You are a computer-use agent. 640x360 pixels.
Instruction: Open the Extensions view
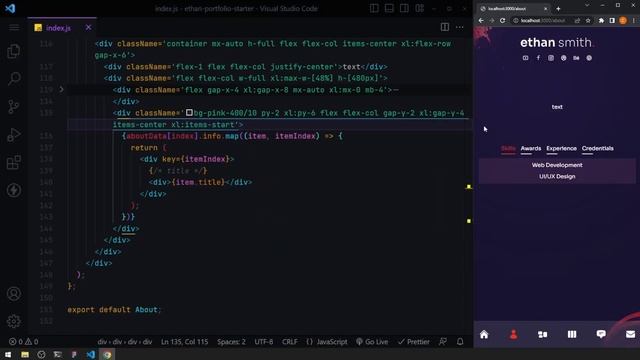pyautogui.click(x=13, y=162)
